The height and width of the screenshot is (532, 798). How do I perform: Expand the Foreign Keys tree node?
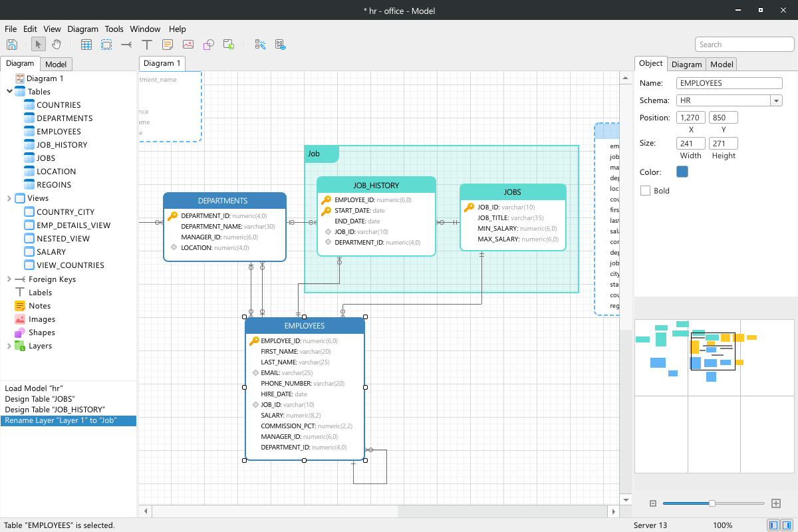point(9,279)
